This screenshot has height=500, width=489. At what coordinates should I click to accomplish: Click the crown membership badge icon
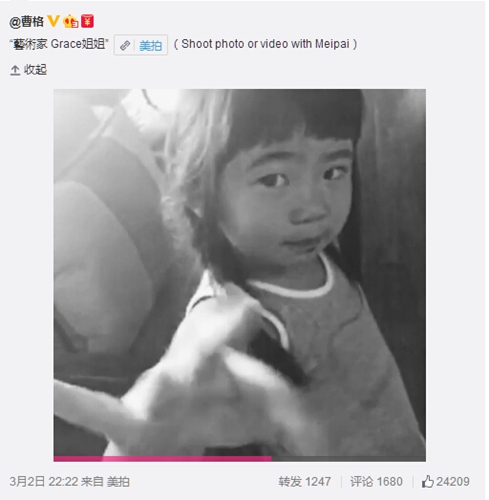point(71,22)
